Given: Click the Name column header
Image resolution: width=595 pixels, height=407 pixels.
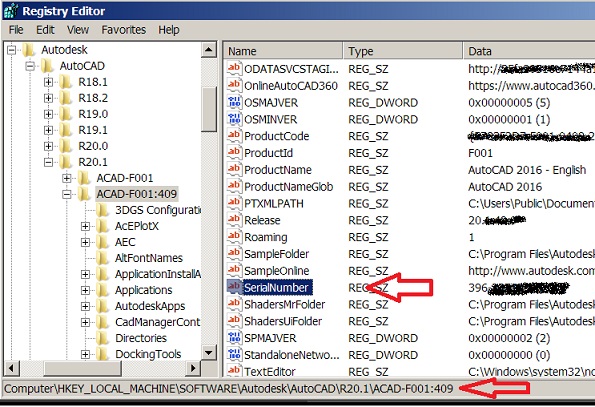Looking at the screenshot, I should [283, 51].
